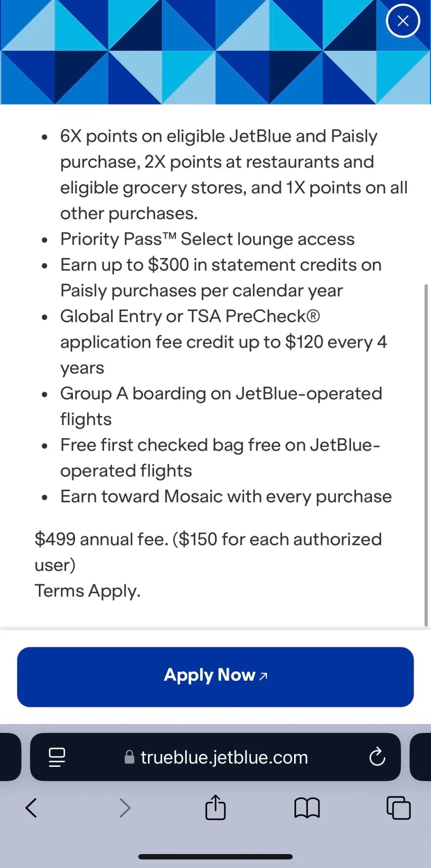This screenshot has height=868, width=431.
Task: Tap the previous tab edge on left
Action: pyautogui.click(x=10, y=757)
